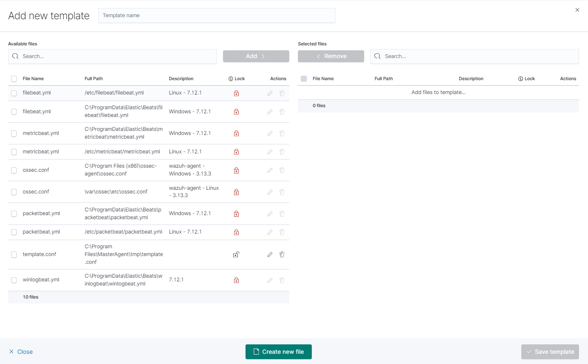The height and width of the screenshot is (364, 588).
Task: Click the edit pencil icon for template.conf
Action: click(270, 254)
